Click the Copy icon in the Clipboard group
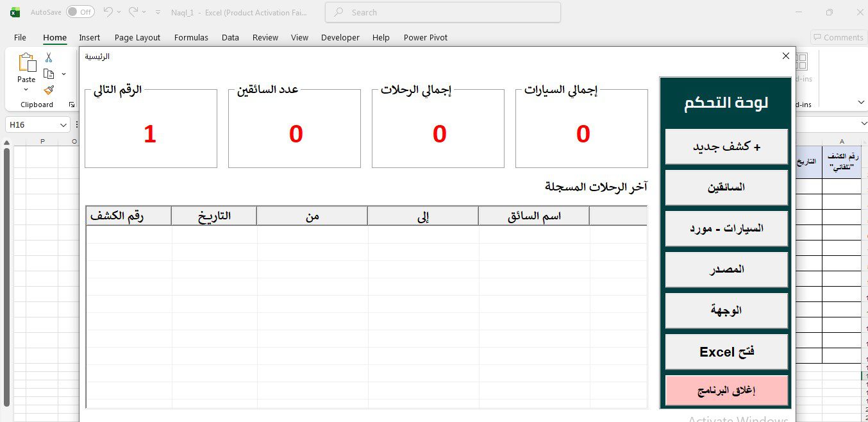The height and width of the screenshot is (422, 868). pos(48,73)
